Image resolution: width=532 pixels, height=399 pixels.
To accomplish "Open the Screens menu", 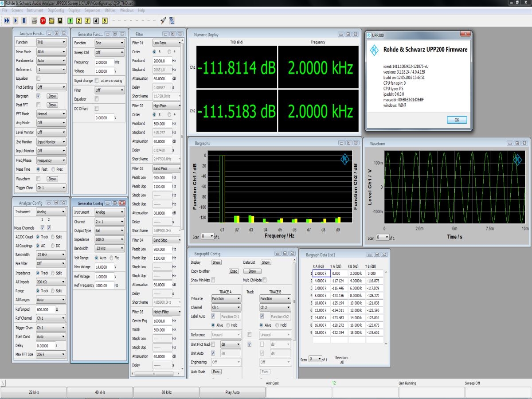I will pos(17,10).
